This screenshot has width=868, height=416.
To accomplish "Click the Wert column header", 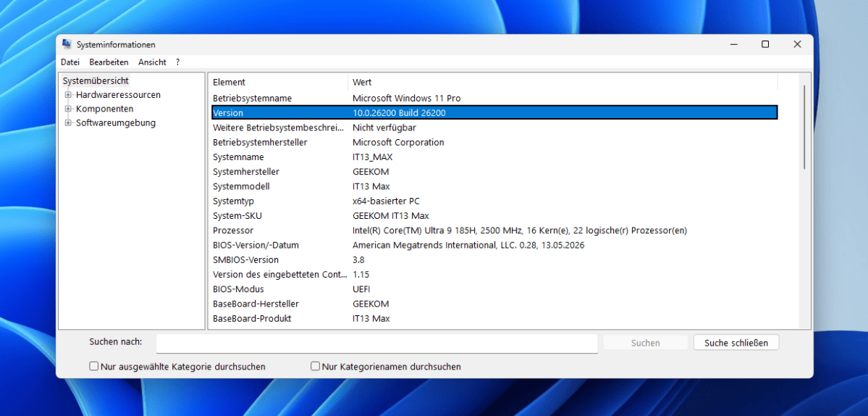I will 563,82.
